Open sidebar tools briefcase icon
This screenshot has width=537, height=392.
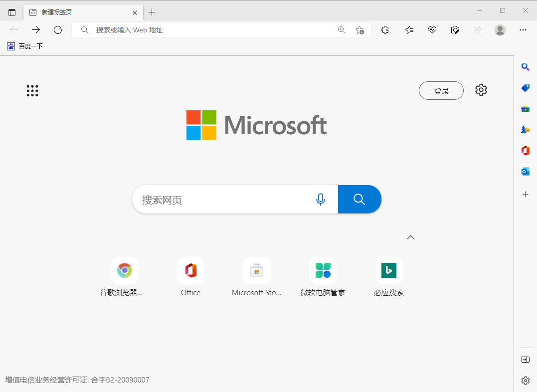(x=526, y=109)
